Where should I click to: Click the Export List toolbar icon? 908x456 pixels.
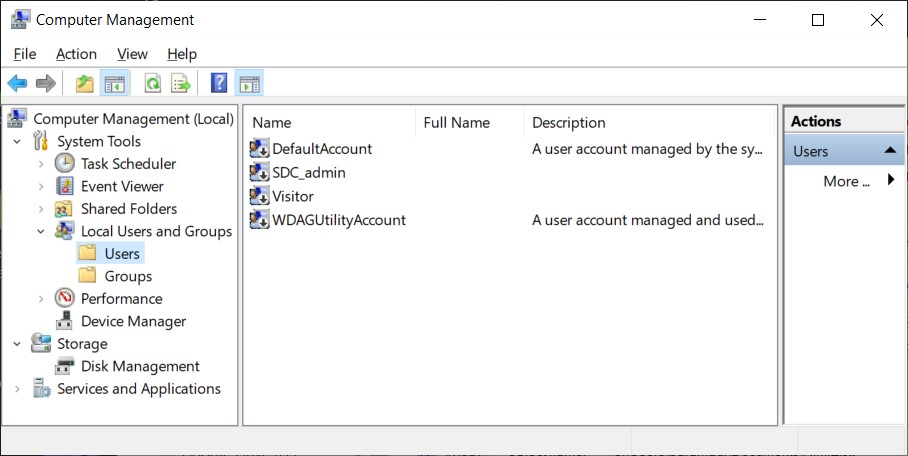(x=181, y=83)
